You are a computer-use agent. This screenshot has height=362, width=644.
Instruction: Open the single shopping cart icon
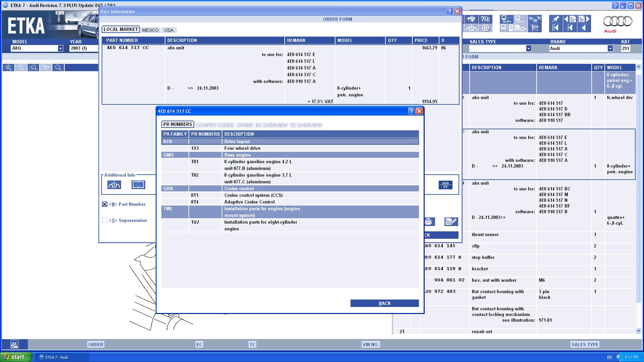pyautogui.click(x=535, y=28)
